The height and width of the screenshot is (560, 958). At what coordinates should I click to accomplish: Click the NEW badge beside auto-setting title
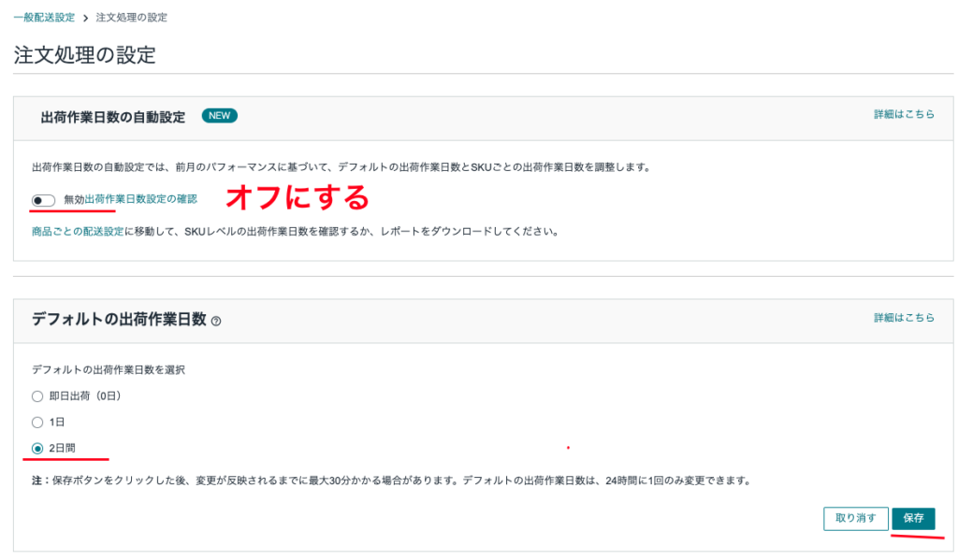point(220,116)
